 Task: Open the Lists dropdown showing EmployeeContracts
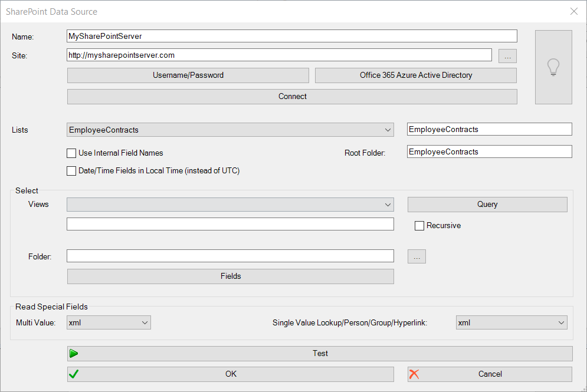click(230, 130)
